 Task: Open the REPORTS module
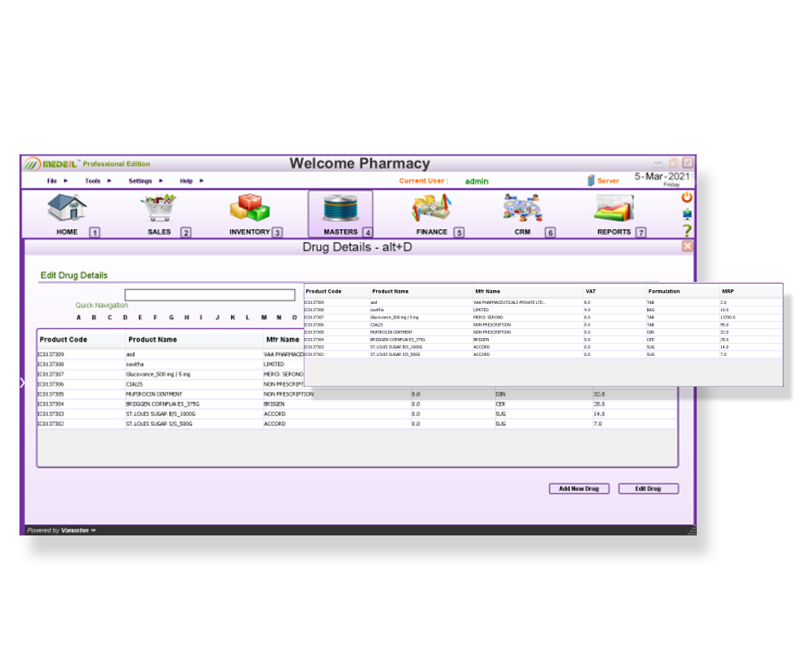pyautogui.click(x=615, y=210)
